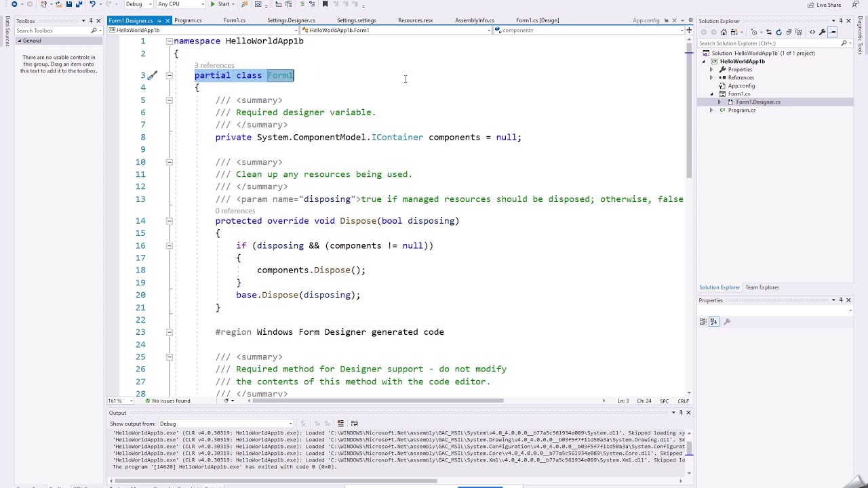
Task: Expand the References node
Action: point(711,77)
